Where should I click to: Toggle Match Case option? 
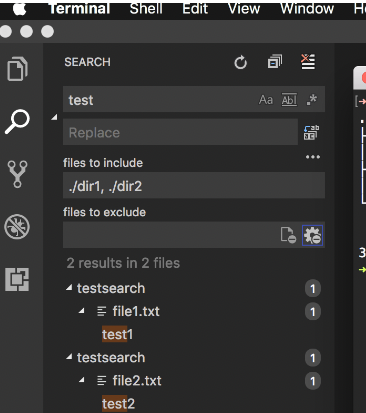tap(266, 100)
